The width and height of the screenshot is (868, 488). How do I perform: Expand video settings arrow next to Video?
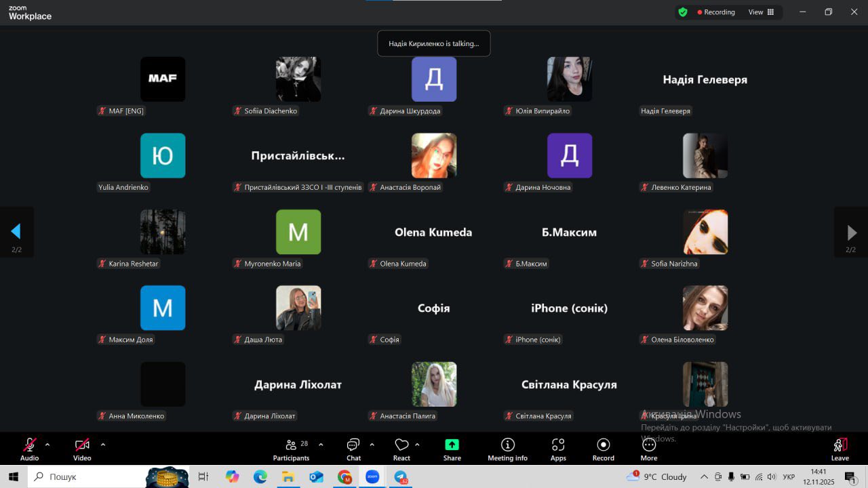point(103,445)
